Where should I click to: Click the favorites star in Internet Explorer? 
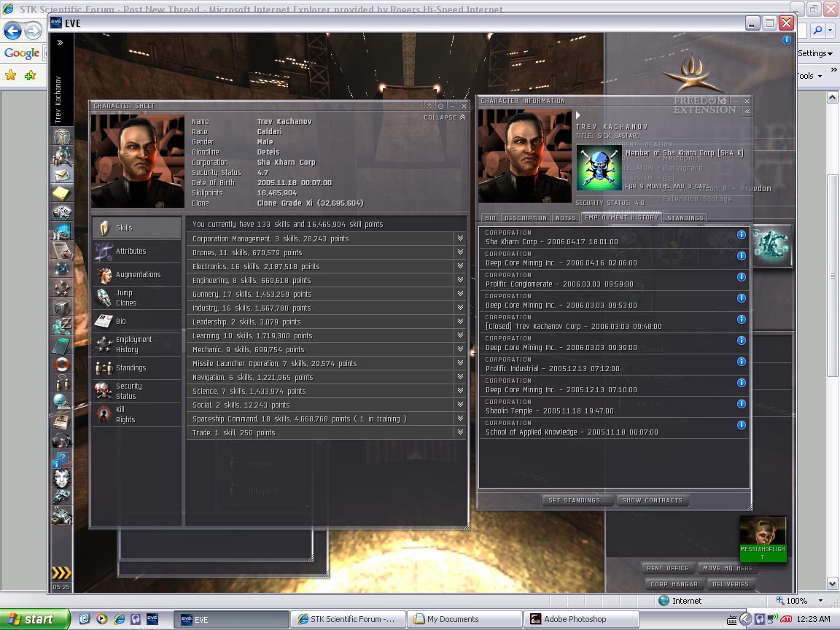(x=10, y=76)
